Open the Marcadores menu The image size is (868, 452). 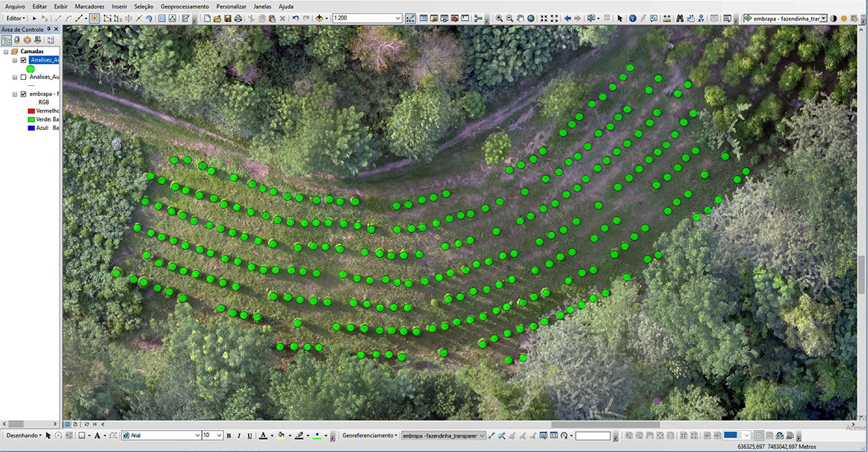[x=90, y=6]
